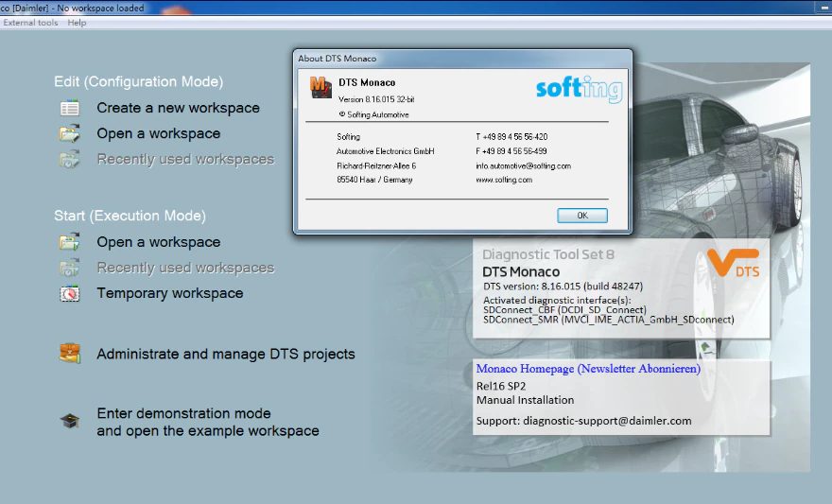Image resolution: width=832 pixels, height=504 pixels.
Task: Click Start (Execution Mode) heading
Action: coord(130,216)
